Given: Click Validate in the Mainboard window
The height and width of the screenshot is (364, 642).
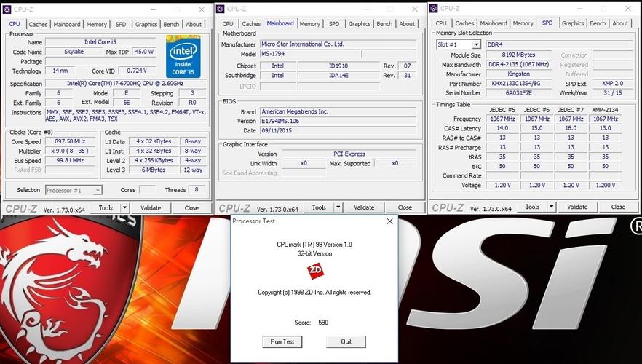Looking at the screenshot, I should pyautogui.click(x=364, y=207).
